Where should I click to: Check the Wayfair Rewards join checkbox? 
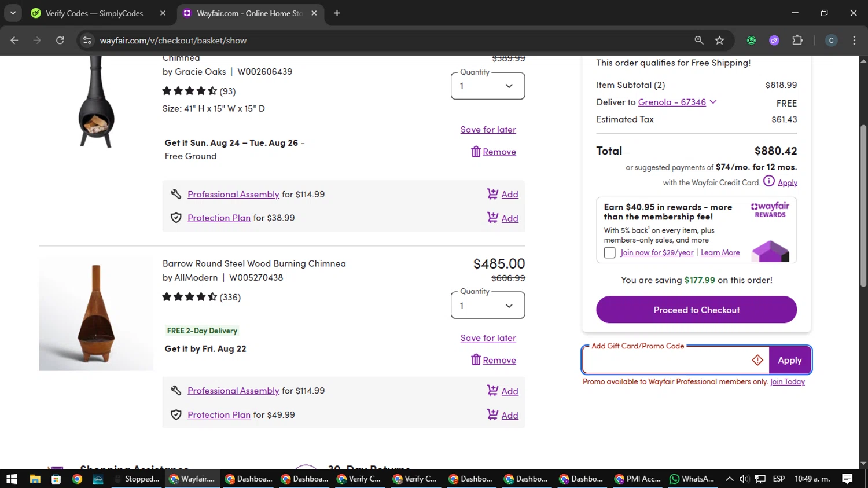pos(609,253)
